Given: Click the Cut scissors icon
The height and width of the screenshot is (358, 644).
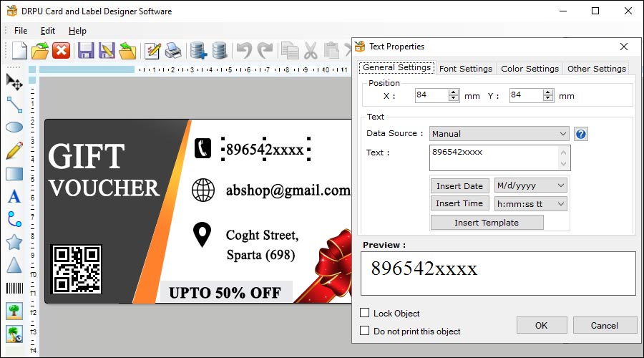Looking at the screenshot, I should point(311,51).
